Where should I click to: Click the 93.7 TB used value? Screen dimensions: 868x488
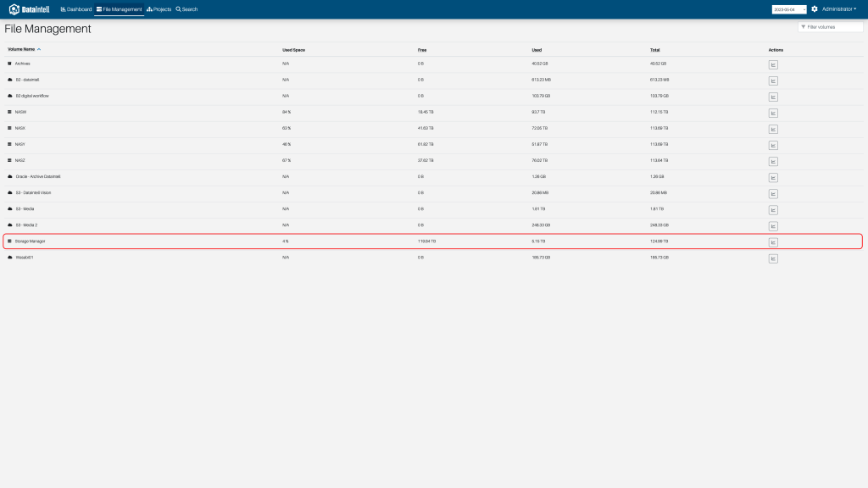click(538, 112)
